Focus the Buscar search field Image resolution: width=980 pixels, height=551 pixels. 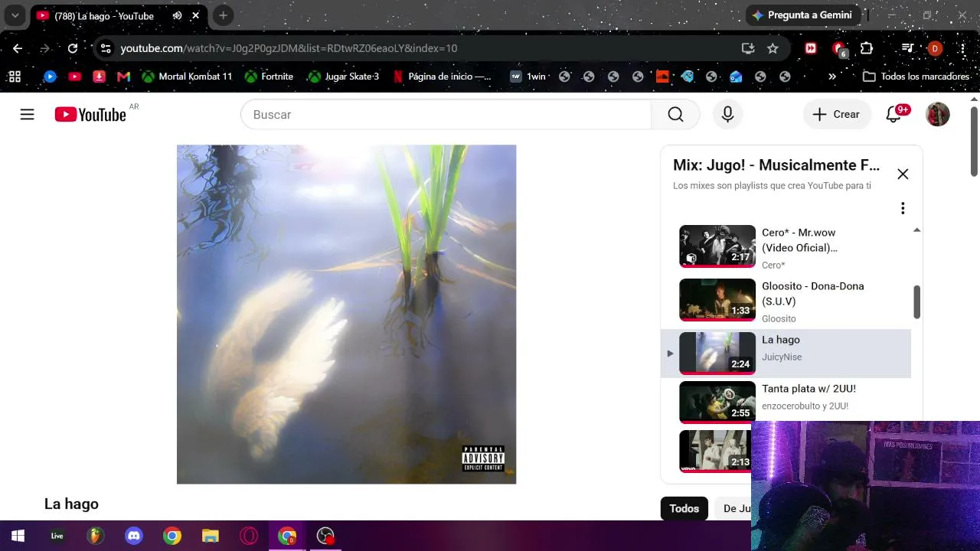point(446,115)
